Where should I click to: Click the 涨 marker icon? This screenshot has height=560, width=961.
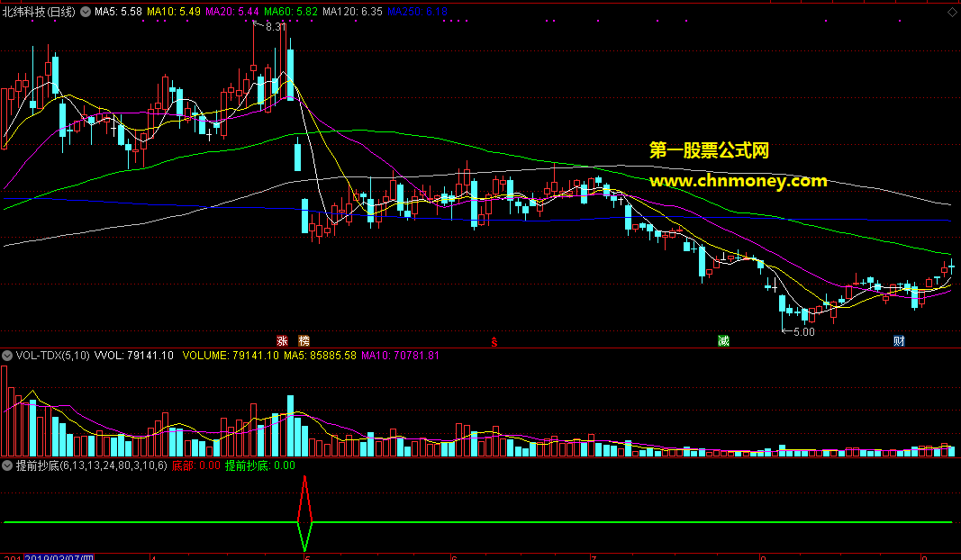click(282, 340)
